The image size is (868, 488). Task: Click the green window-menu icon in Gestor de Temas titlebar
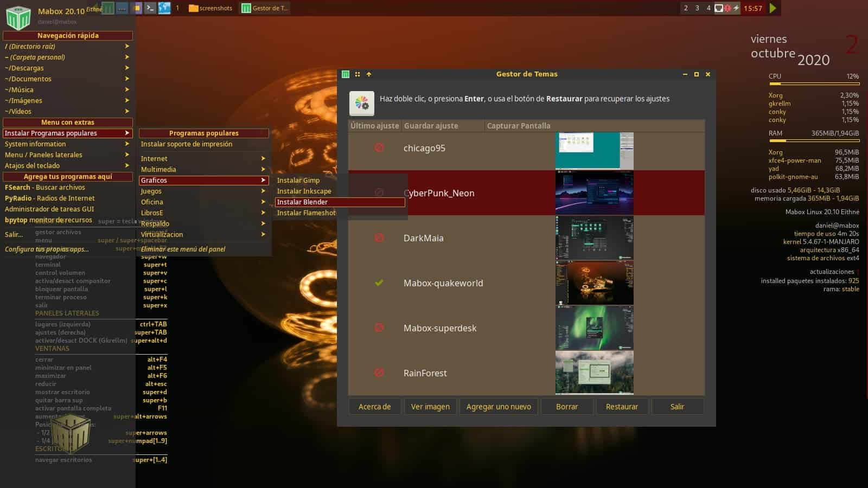pyautogui.click(x=346, y=74)
